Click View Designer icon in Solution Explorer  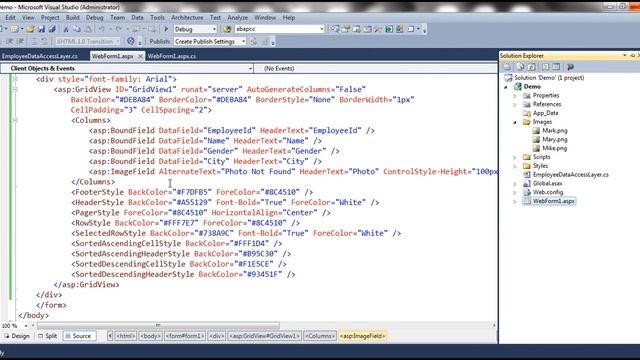pyautogui.click(x=556, y=67)
